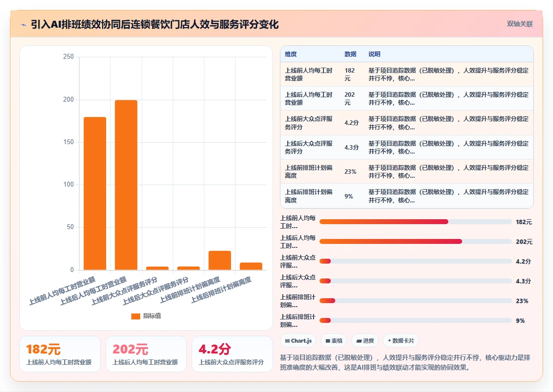Screen dimensions: 553x392
Task: Select the Chart.js chip
Action: [298, 341]
